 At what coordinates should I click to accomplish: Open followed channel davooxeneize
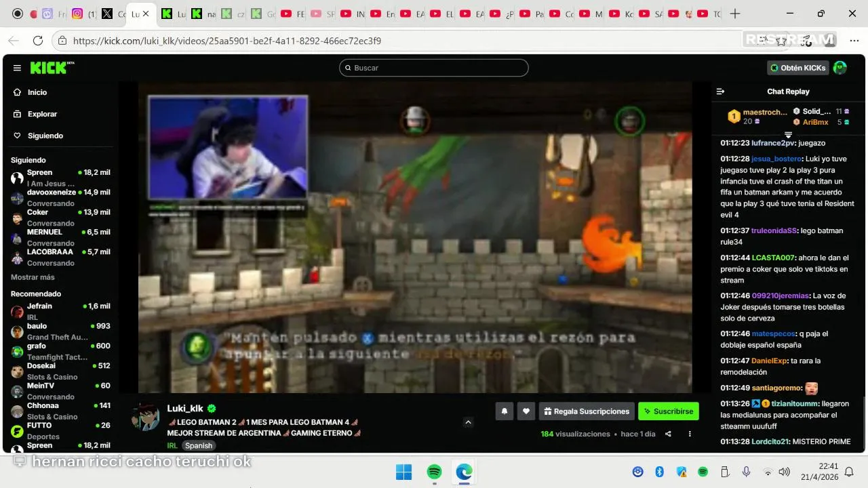pyautogui.click(x=60, y=197)
